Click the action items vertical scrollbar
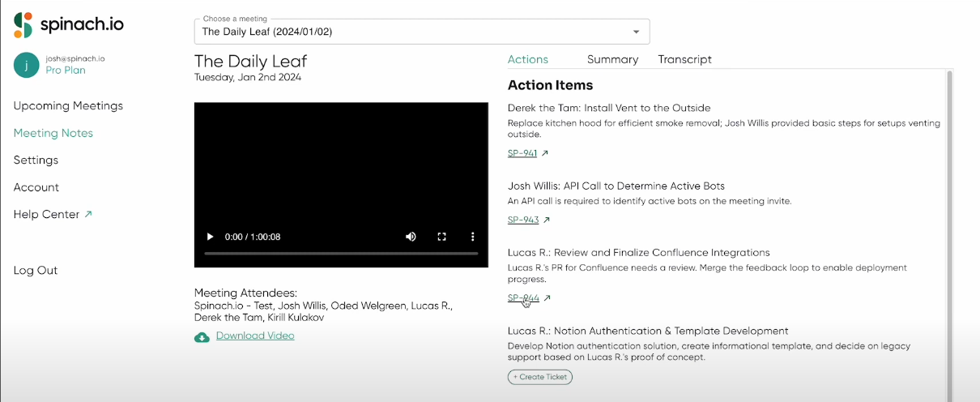980x402 pixels. tap(949, 235)
